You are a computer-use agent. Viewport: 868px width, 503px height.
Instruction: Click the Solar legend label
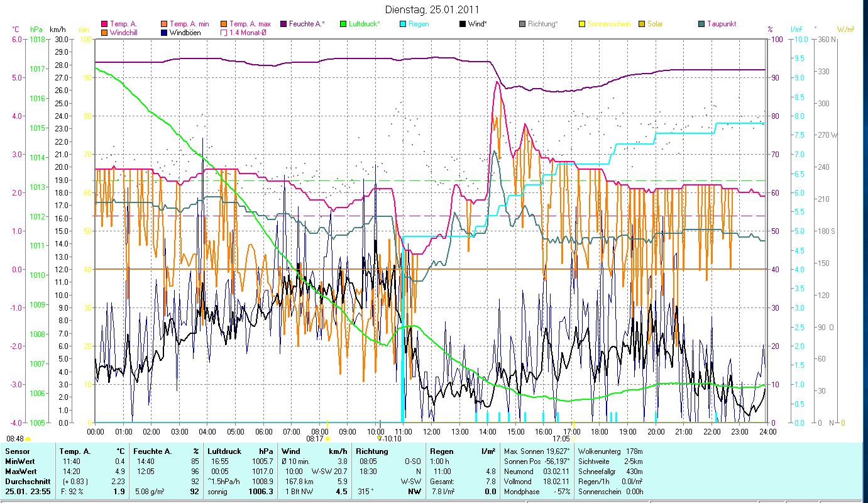(x=655, y=24)
